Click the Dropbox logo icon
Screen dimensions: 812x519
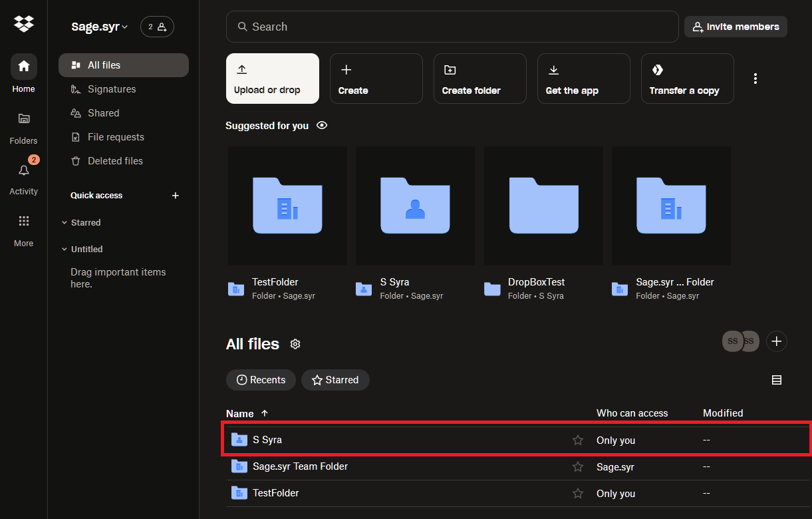coord(24,25)
